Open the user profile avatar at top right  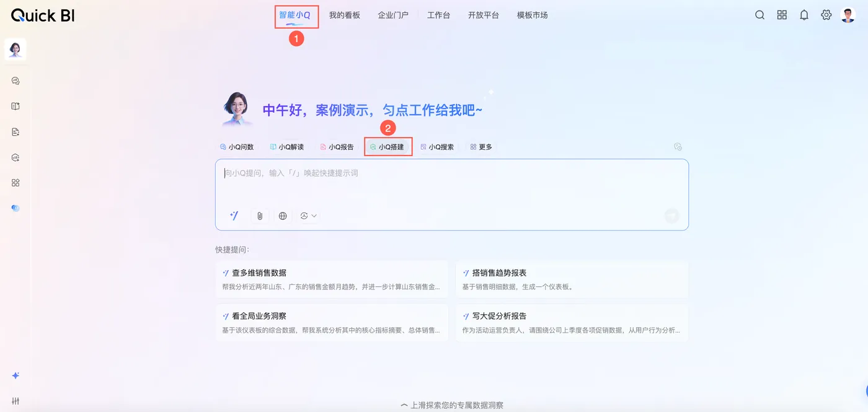(x=848, y=15)
